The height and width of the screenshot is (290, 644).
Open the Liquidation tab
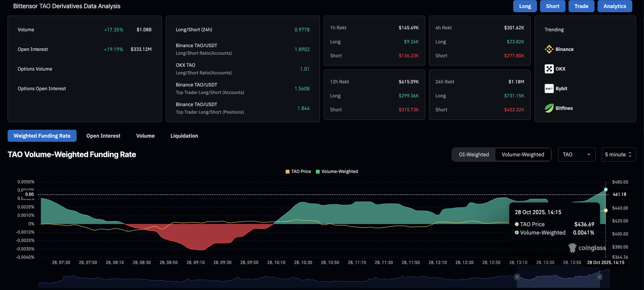184,136
